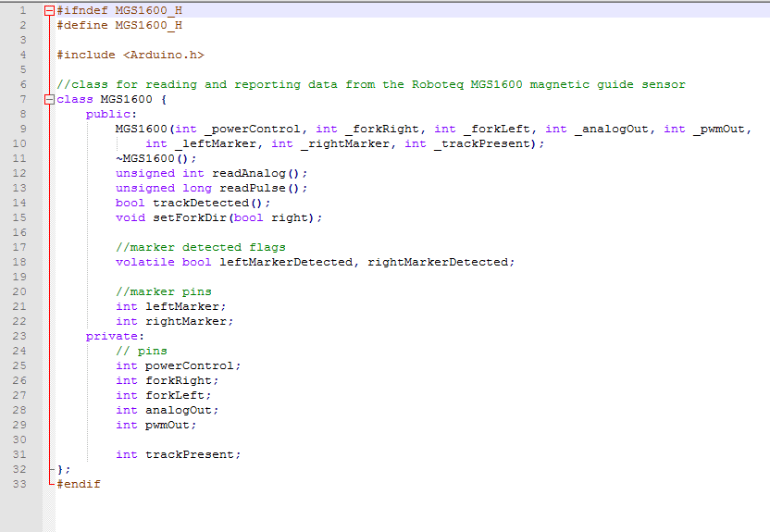Image resolution: width=770 pixels, height=532 pixels.
Task: Click 'int forkRight;' member on line 26
Action: pyautogui.click(x=167, y=380)
